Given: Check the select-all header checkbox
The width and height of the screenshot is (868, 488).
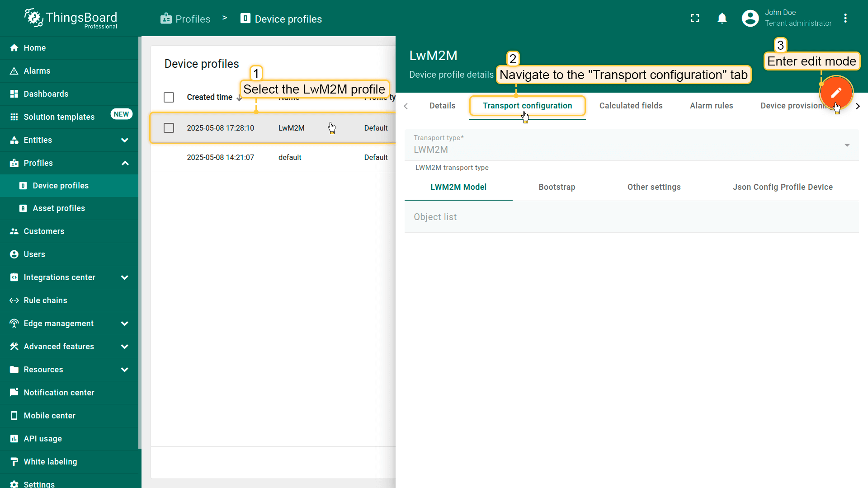Looking at the screenshot, I should pyautogui.click(x=169, y=97).
